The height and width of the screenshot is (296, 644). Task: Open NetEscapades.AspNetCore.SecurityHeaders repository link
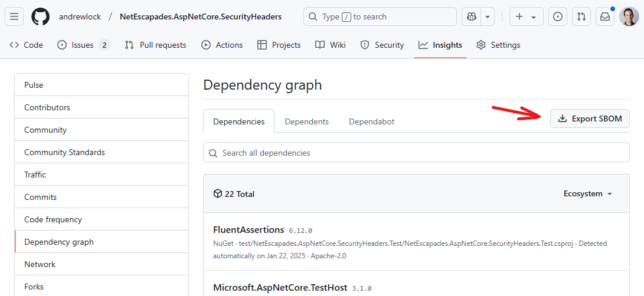tap(201, 17)
